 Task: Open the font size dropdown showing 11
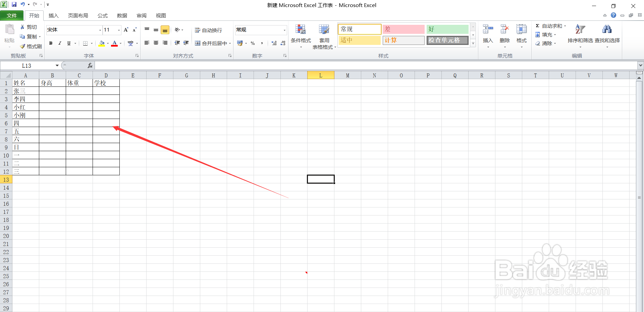tap(119, 30)
